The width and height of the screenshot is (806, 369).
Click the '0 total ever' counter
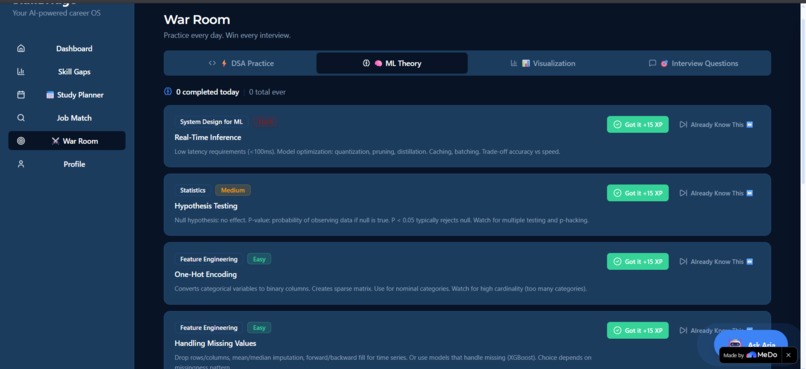pos(267,92)
